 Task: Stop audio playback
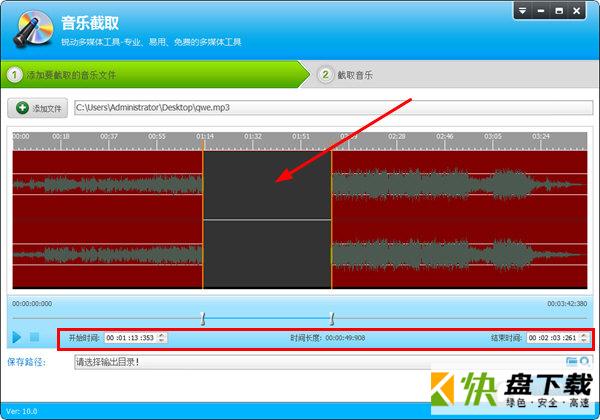tap(34, 337)
